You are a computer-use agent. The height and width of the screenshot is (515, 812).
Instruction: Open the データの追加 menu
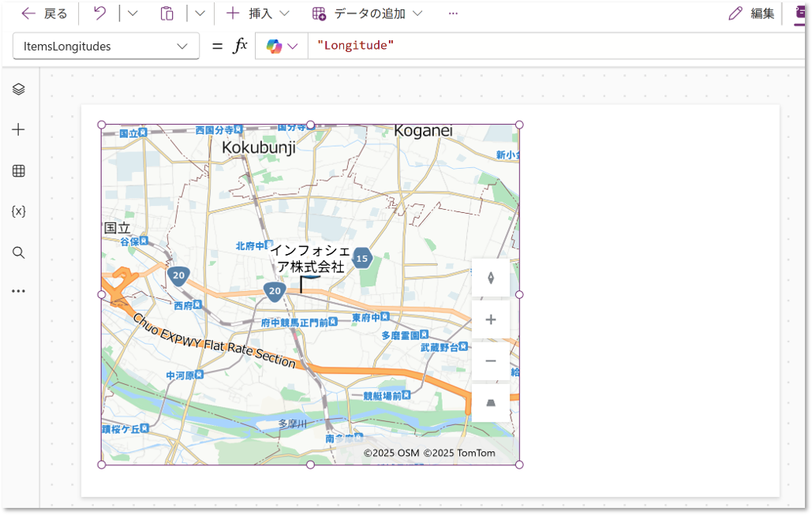pos(367,13)
